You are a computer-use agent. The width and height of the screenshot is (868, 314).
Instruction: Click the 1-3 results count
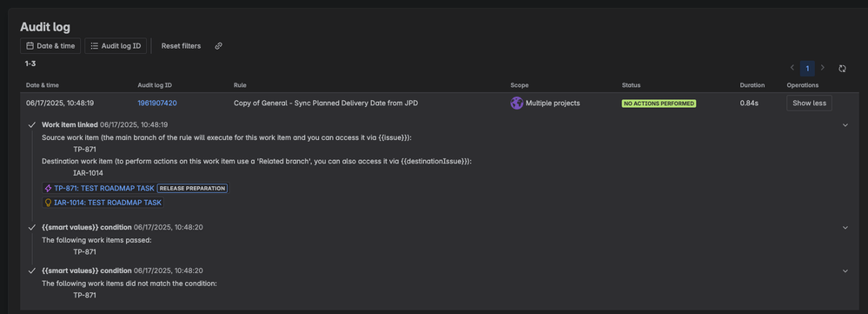(30, 63)
